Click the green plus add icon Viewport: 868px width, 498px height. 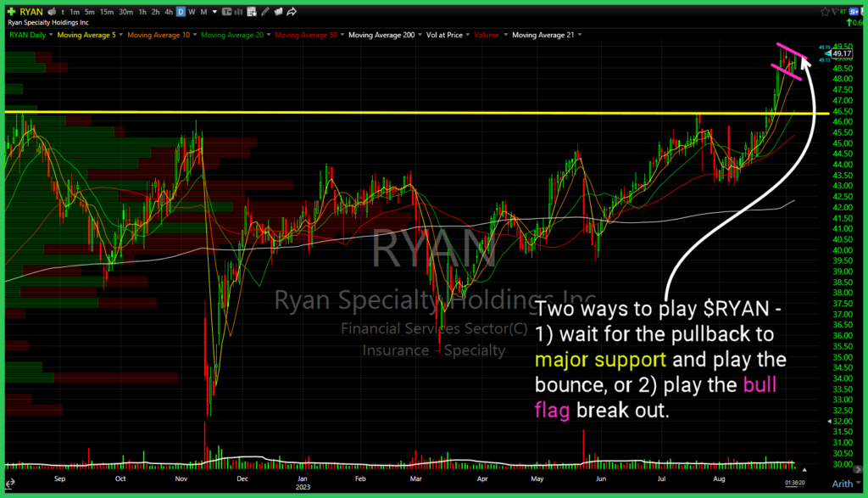[11, 12]
